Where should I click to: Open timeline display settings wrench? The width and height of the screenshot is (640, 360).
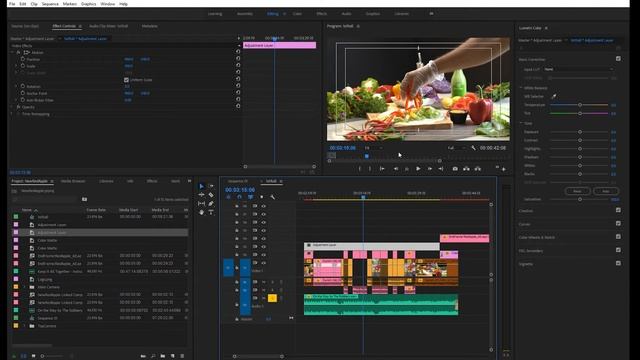272,197
